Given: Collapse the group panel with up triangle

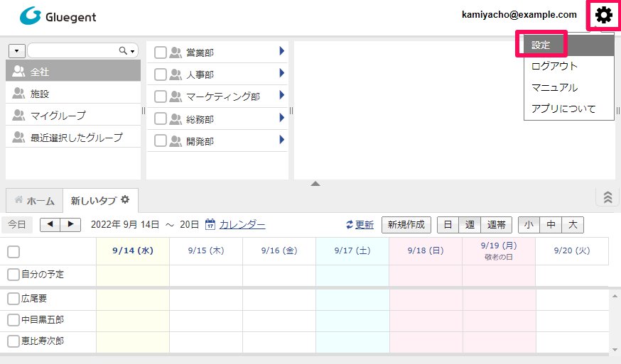Looking at the screenshot, I should [x=315, y=184].
